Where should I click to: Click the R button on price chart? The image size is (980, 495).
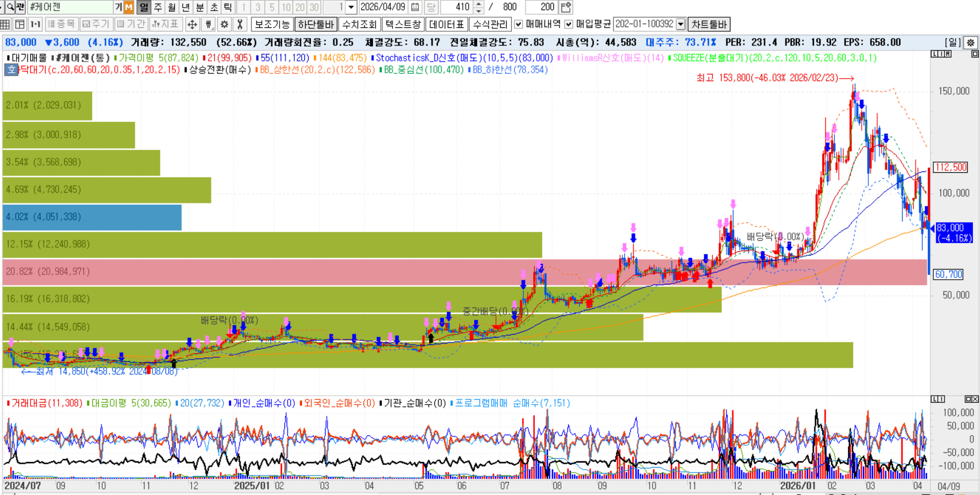(x=948, y=54)
